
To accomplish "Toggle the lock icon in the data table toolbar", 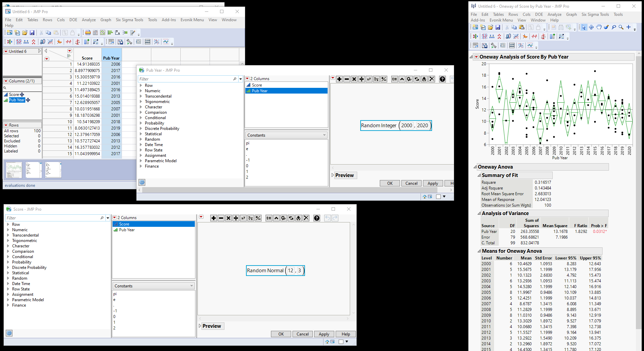I will point(72,33).
